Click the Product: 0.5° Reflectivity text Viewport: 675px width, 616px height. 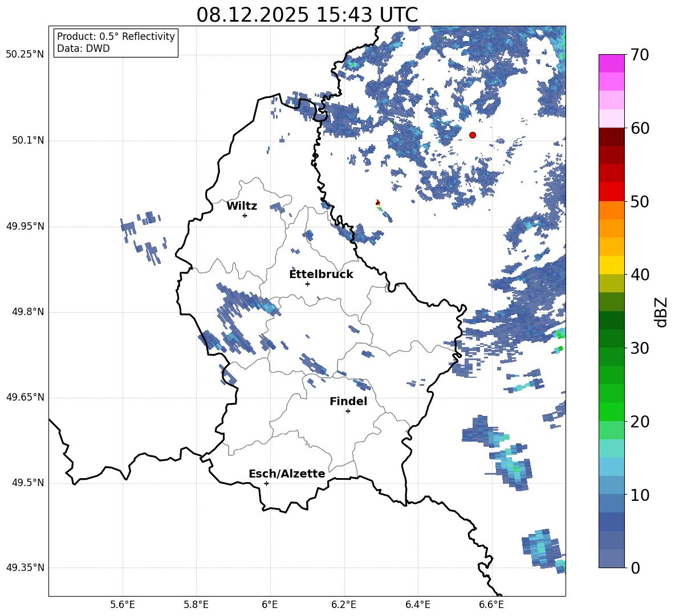pyautogui.click(x=116, y=36)
